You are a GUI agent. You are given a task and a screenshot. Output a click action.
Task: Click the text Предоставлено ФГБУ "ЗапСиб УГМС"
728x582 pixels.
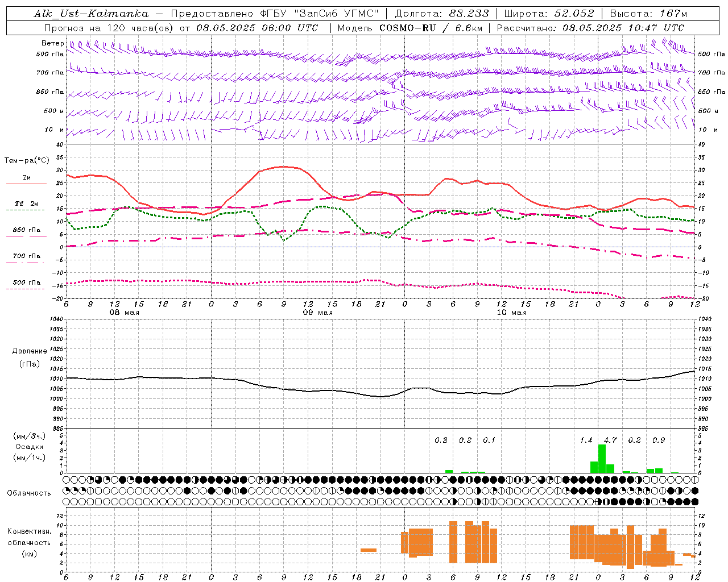pos(275,14)
